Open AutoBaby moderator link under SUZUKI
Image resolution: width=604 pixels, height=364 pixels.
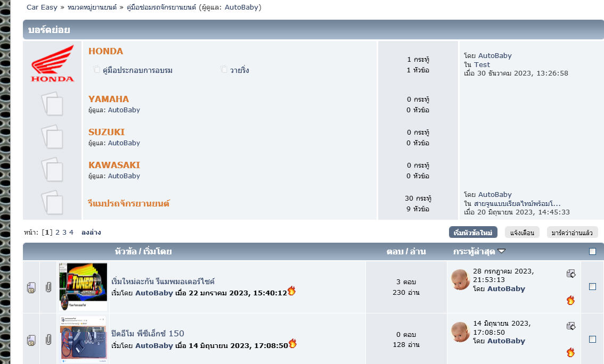click(x=124, y=143)
